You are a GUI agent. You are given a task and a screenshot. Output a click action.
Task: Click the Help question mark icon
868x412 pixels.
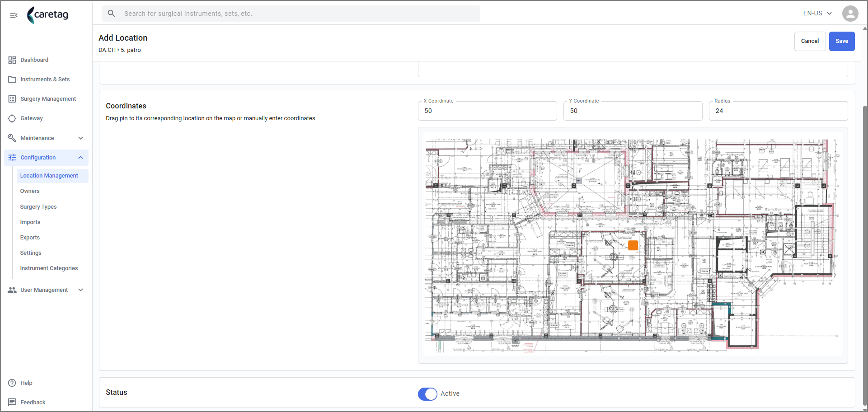[12, 383]
